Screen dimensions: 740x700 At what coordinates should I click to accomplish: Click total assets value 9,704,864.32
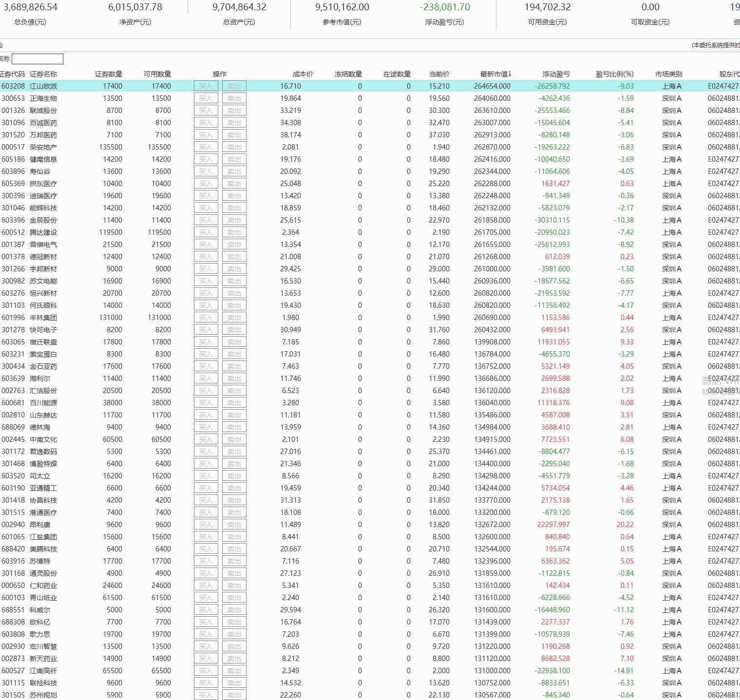pyautogui.click(x=239, y=7)
